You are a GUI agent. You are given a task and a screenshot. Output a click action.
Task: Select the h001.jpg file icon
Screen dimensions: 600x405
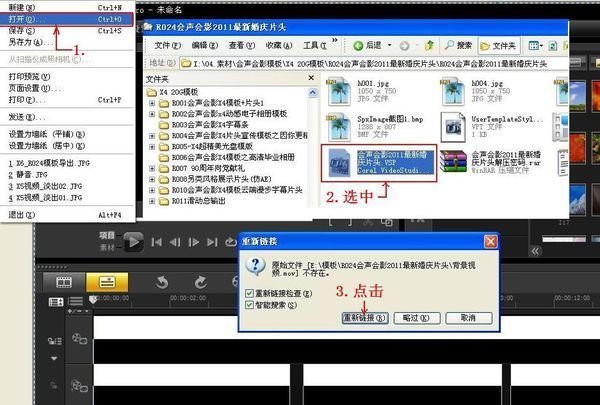pyautogui.click(x=338, y=92)
